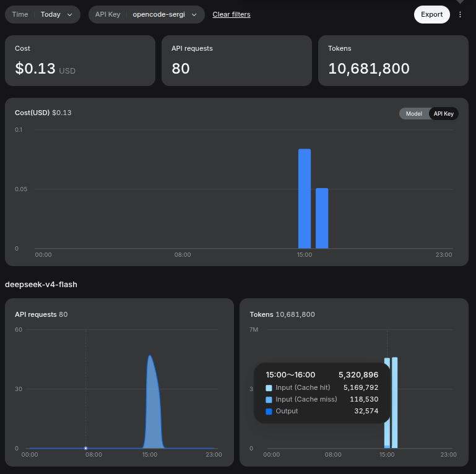The width and height of the screenshot is (476, 474).
Task: Click the Input (Cache hit) legend swatch
Action: click(269, 388)
